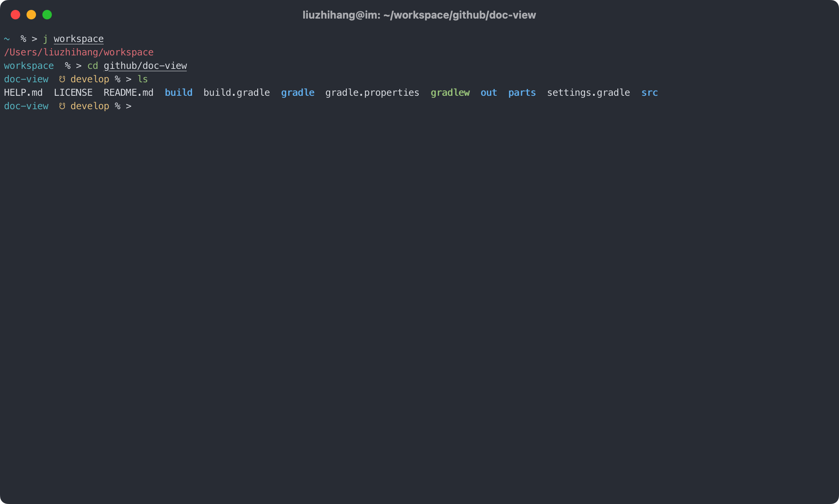The width and height of the screenshot is (839, 504).
Task: Click the blue 'parts' directory name
Action: 522,93
